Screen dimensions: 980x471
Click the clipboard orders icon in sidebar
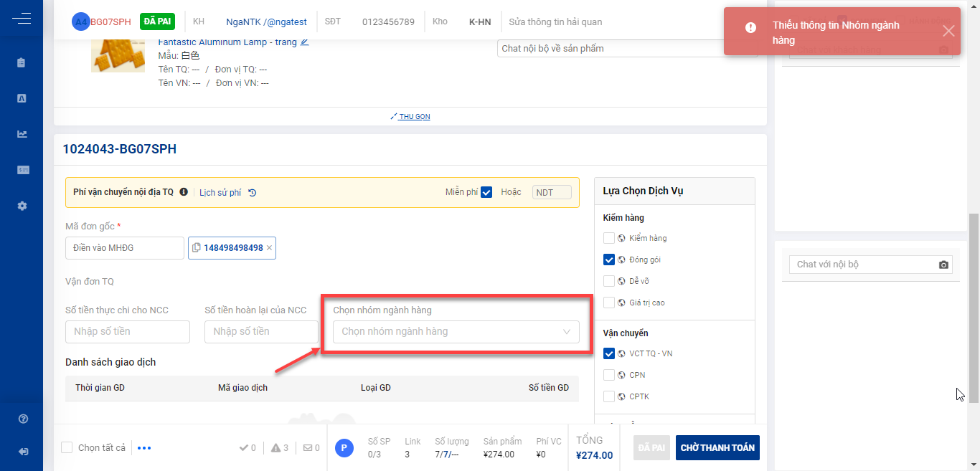pyautogui.click(x=22, y=63)
